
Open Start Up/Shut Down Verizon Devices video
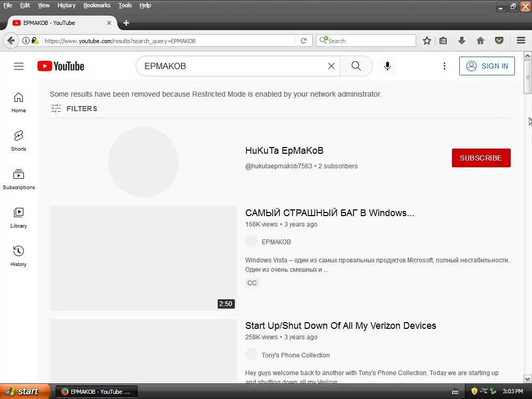point(341,326)
